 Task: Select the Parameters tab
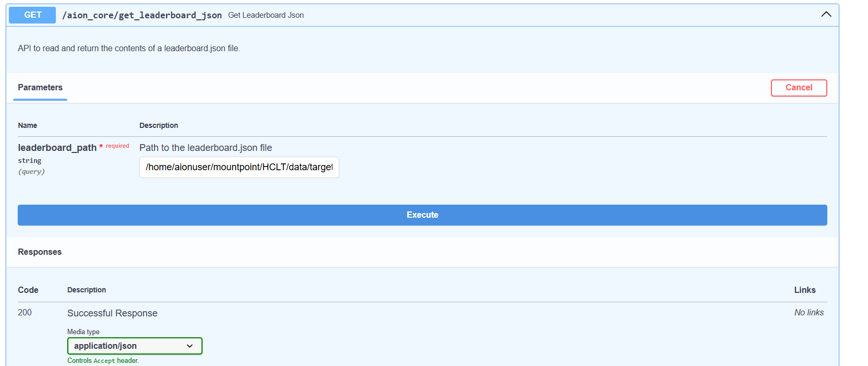40,88
